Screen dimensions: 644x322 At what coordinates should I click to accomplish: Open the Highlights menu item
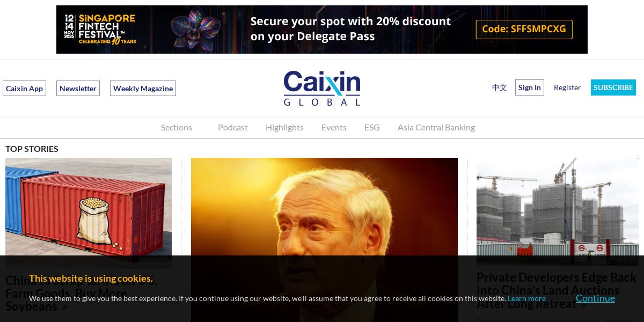pos(284,127)
